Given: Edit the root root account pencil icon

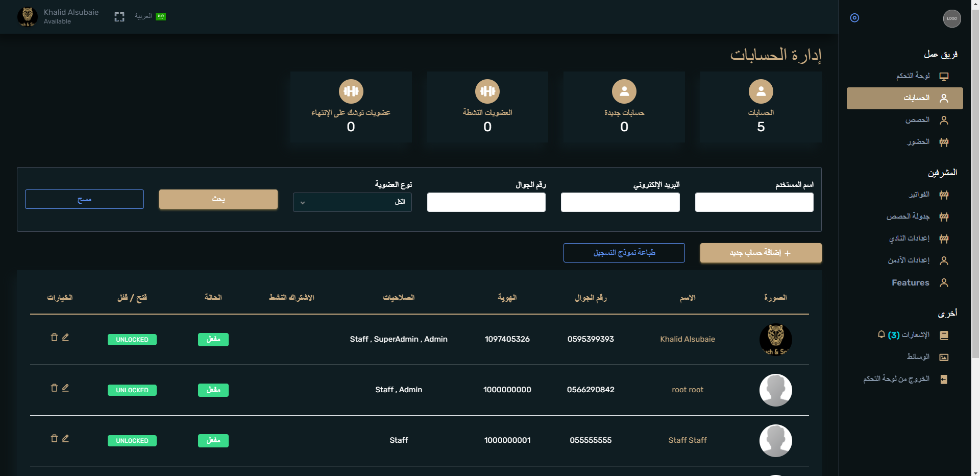Looking at the screenshot, I should click(x=65, y=388).
